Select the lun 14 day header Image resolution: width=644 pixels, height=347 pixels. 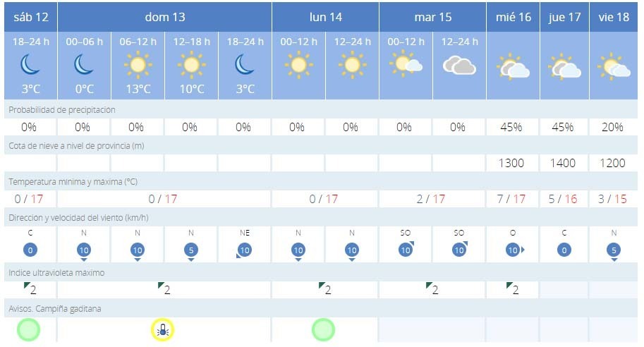[325, 17]
